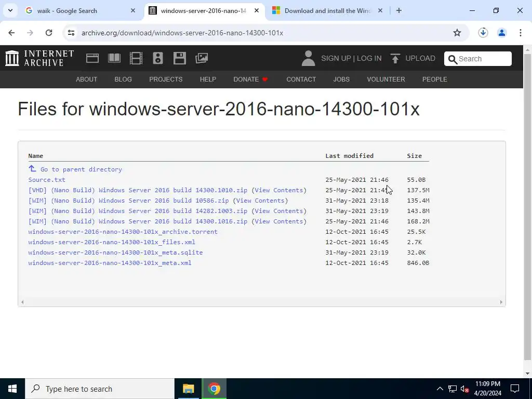Download WIM build 14300.1016.zip
The height and width of the screenshot is (399, 532).
click(x=138, y=221)
